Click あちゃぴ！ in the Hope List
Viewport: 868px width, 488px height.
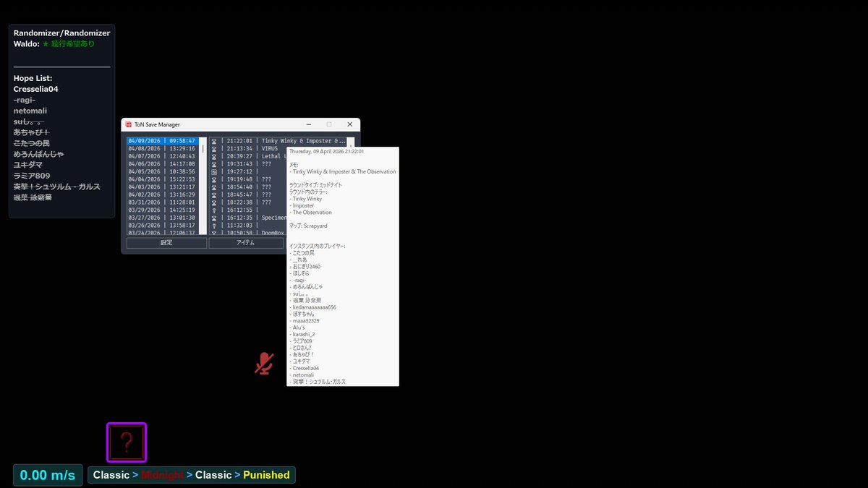[x=31, y=132]
